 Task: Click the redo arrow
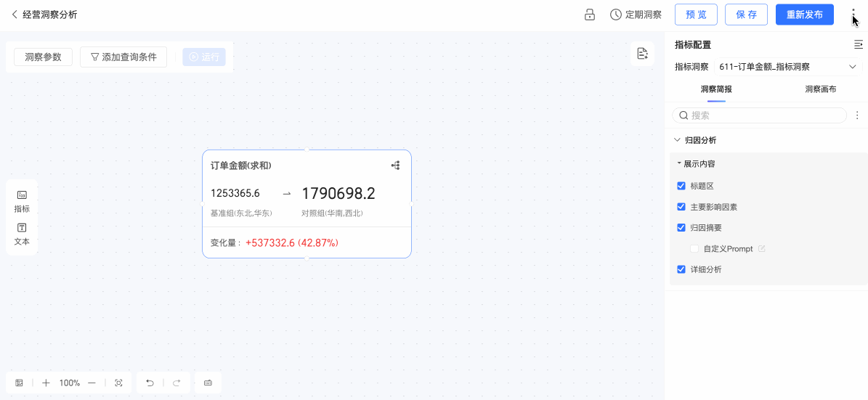coord(177,383)
